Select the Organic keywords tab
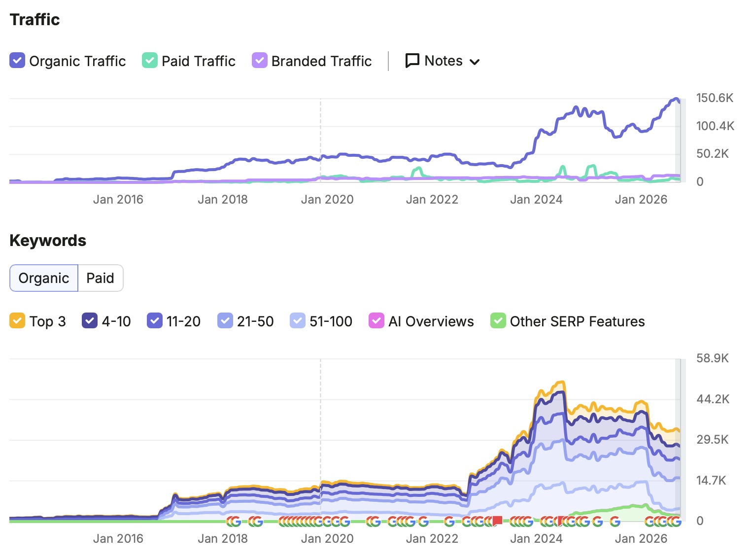The width and height of the screenshot is (753, 560). [44, 278]
